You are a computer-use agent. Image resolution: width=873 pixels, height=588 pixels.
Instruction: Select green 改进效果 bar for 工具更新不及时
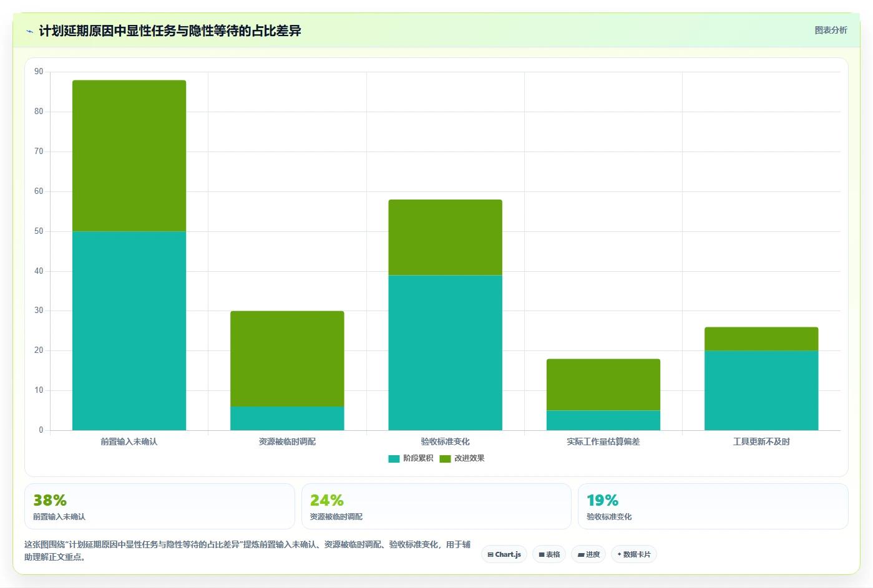point(761,339)
